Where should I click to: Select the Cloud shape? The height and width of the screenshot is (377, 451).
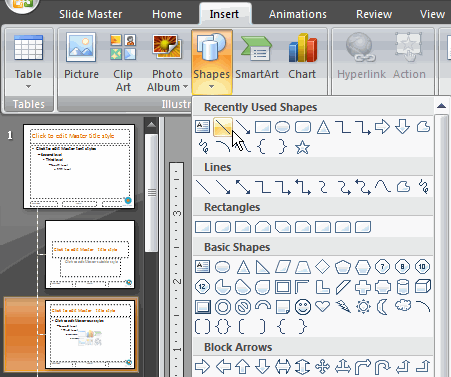tap(403, 306)
